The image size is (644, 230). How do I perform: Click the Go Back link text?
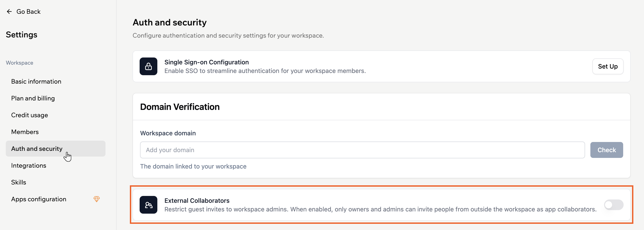coord(29,11)
